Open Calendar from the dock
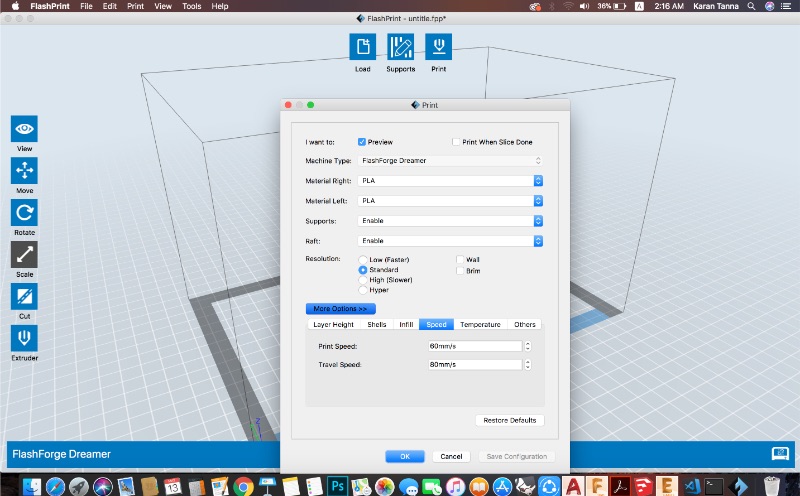 [172, 486]
